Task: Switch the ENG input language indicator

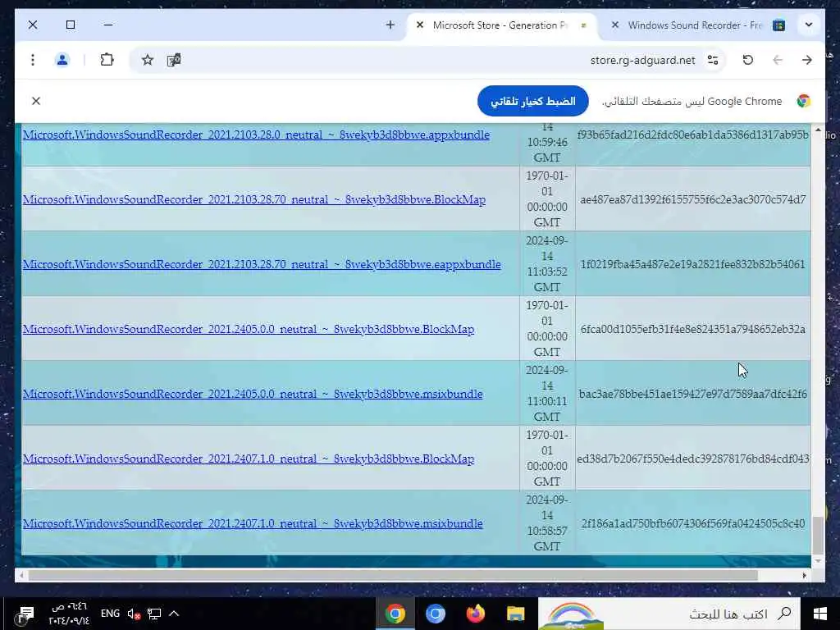Action: pos(110,614)
